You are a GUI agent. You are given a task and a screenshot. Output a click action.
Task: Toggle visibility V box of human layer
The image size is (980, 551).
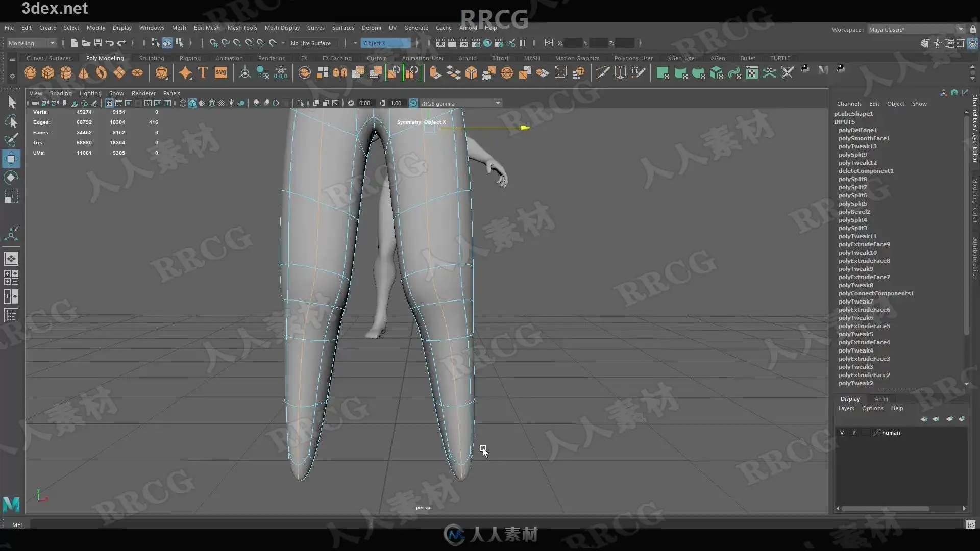(x=842, y=433)
